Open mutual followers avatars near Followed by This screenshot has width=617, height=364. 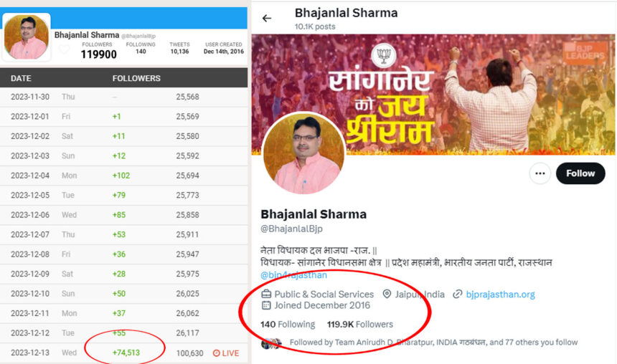(x=271, y=343)
